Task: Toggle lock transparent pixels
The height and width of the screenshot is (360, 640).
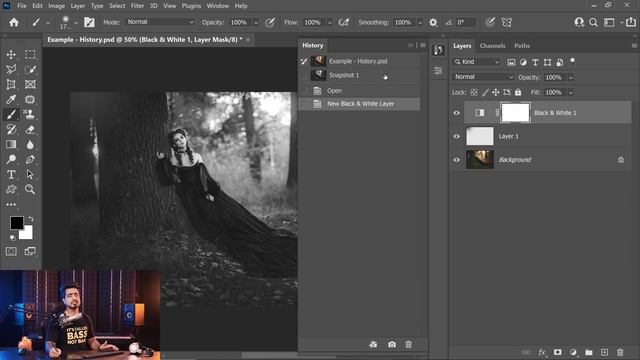Action: point(474,93)
